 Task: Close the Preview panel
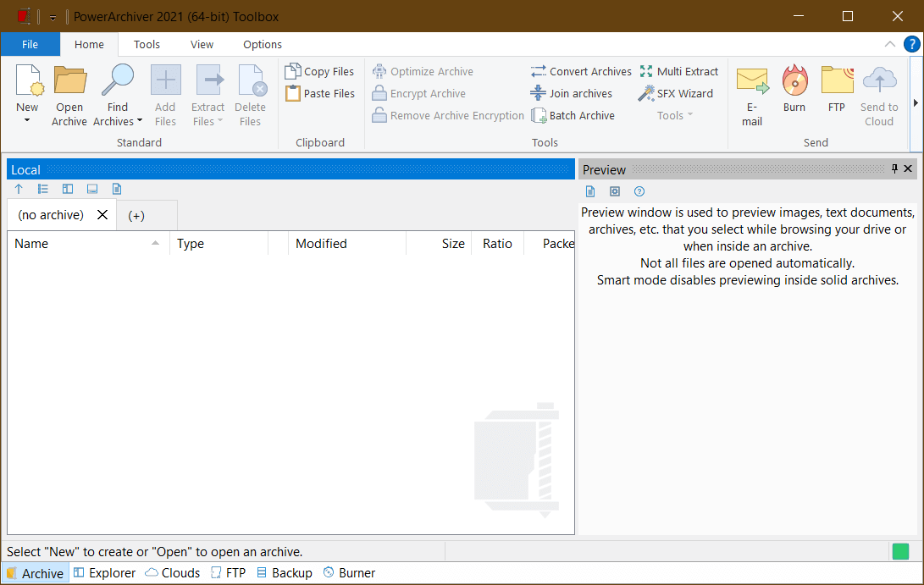pos(908,169)
